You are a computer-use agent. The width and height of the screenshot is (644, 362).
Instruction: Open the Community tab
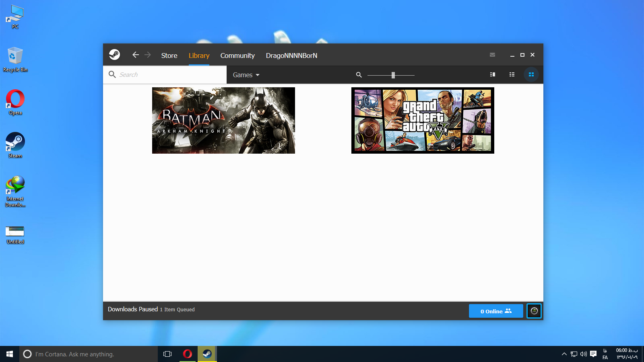(x=237, y=56)
